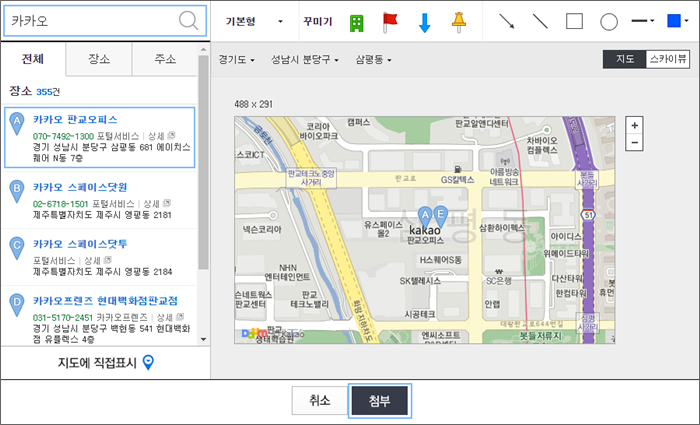
Task: Click results list scrollbar thumb
Action: point(203,162)
